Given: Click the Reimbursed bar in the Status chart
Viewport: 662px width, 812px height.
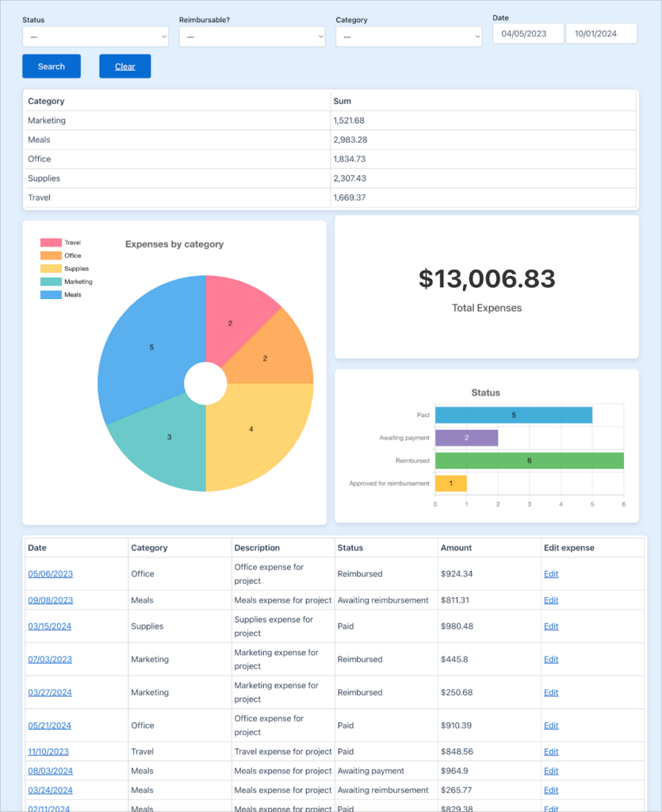Looking at the screenshot, I should tap(527, 460).
